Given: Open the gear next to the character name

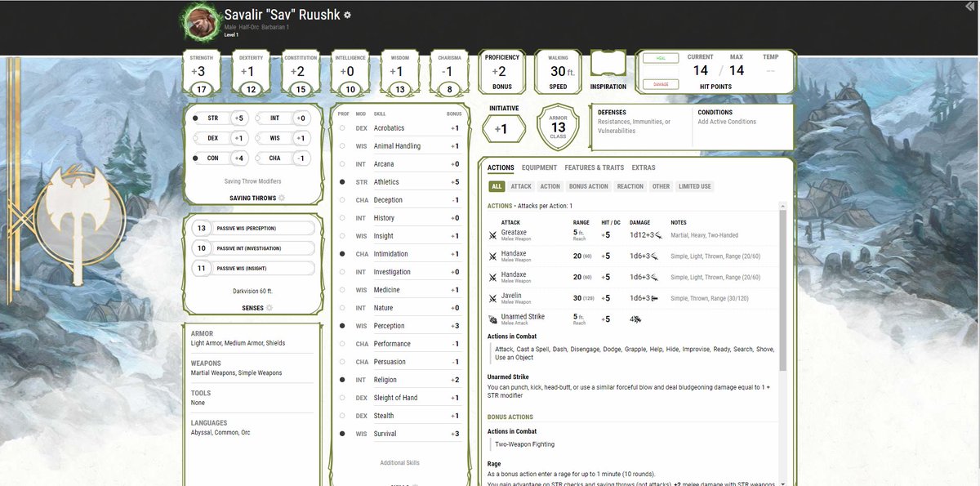Looking at the screenshot, I should click(347, 16).
